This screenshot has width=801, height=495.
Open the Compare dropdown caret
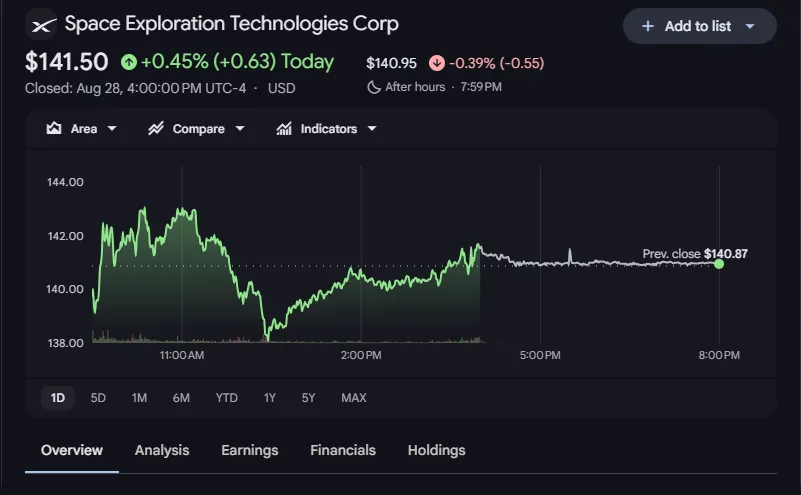[240, 129]
